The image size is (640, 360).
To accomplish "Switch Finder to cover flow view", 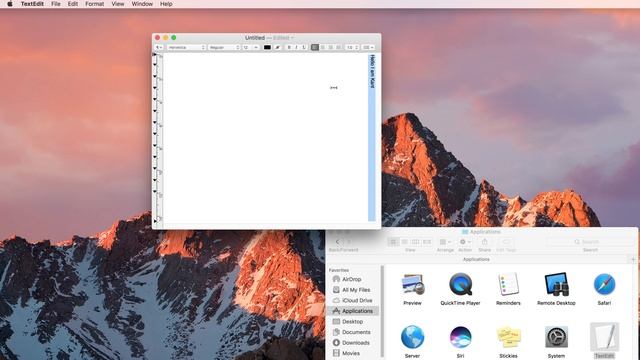I will pos(427,242).
